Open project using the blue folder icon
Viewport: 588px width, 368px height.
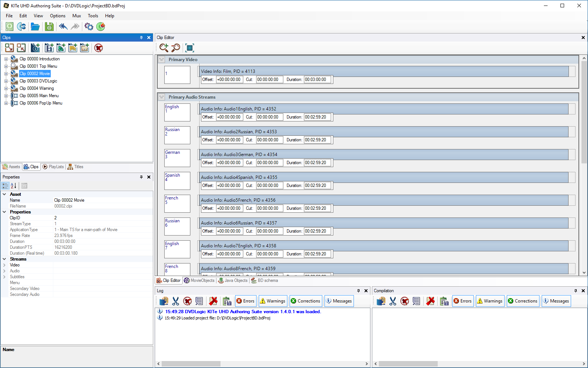click(35, 26)
